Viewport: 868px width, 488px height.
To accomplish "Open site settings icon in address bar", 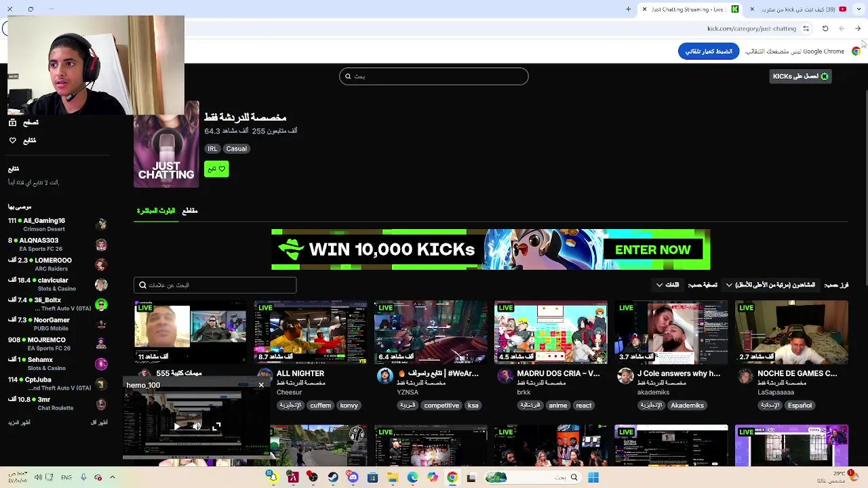I will coord(806,28).
